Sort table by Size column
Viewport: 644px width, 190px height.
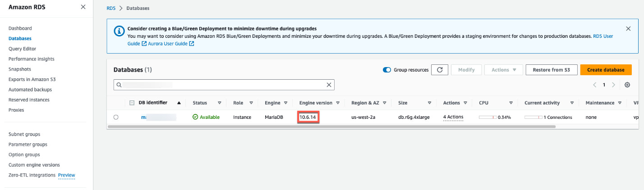click(429, 103)
